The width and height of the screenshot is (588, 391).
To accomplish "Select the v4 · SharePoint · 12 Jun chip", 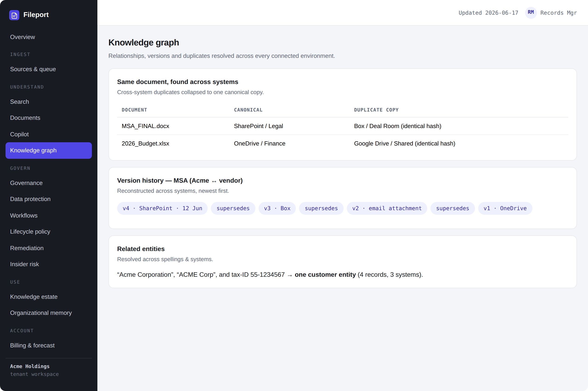I will click(x=162, y=208).
